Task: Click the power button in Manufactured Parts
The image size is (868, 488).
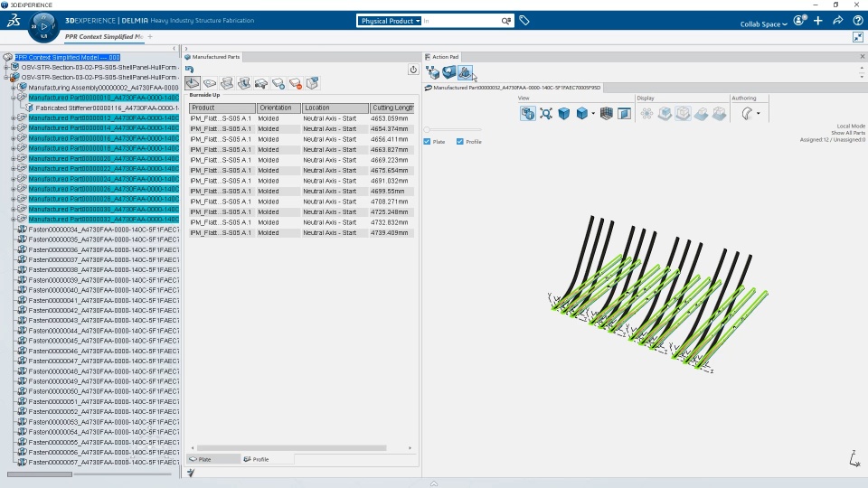Action: (x=413, y=70)
